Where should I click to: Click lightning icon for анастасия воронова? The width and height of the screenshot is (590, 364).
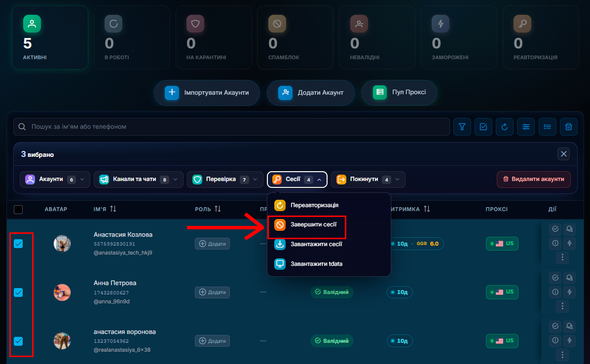point(570,340)
